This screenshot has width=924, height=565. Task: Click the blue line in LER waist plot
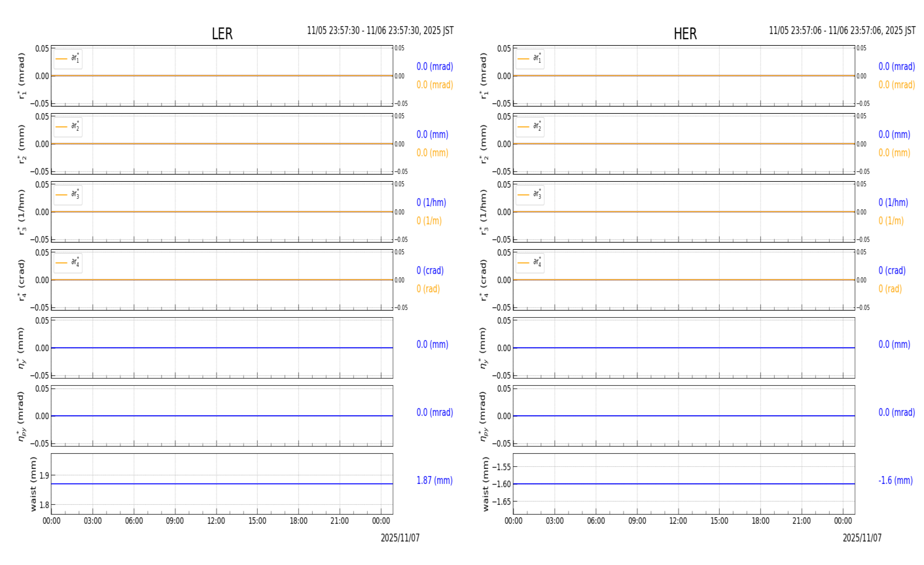click(x=222, y=484)
